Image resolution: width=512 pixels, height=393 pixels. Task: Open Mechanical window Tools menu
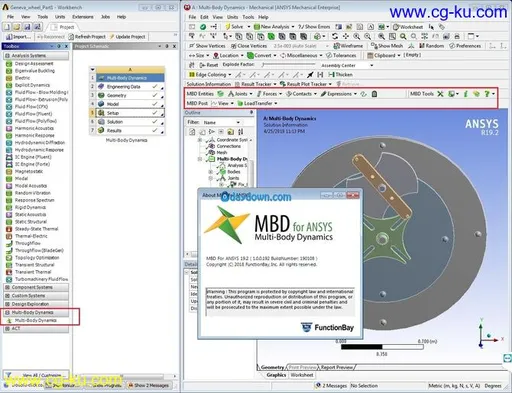point(248,17)
